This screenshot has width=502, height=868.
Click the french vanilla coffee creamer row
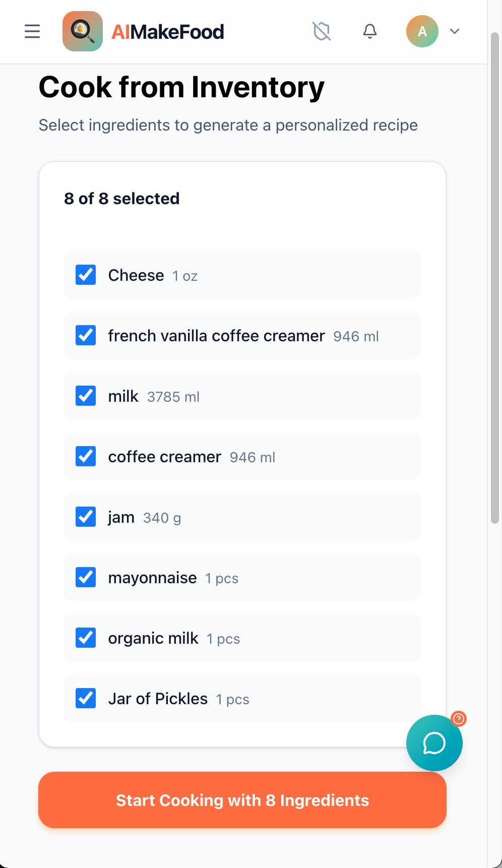pos(242,336)
